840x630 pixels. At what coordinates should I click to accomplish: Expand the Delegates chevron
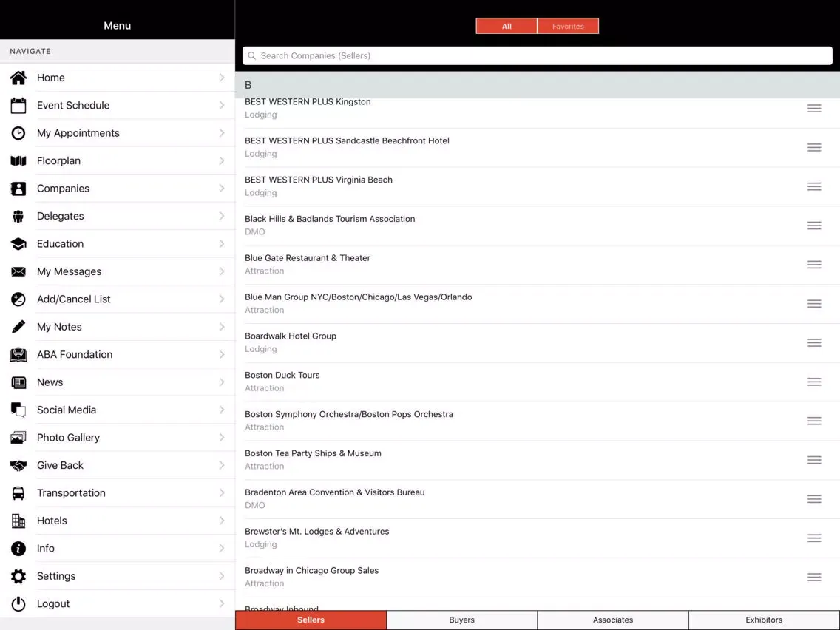pyautogui.click(x=222, y=217)
